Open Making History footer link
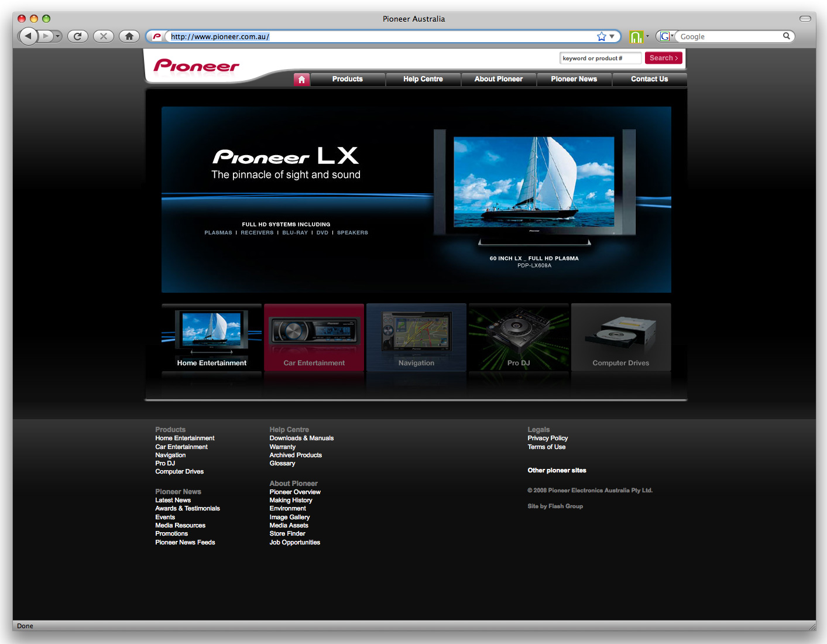 coord(291,500)
